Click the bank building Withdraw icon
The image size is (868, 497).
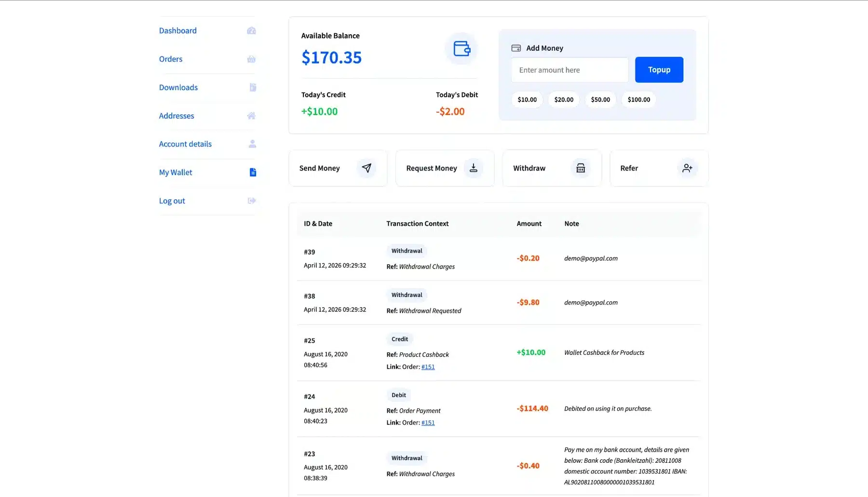point(581,168)
